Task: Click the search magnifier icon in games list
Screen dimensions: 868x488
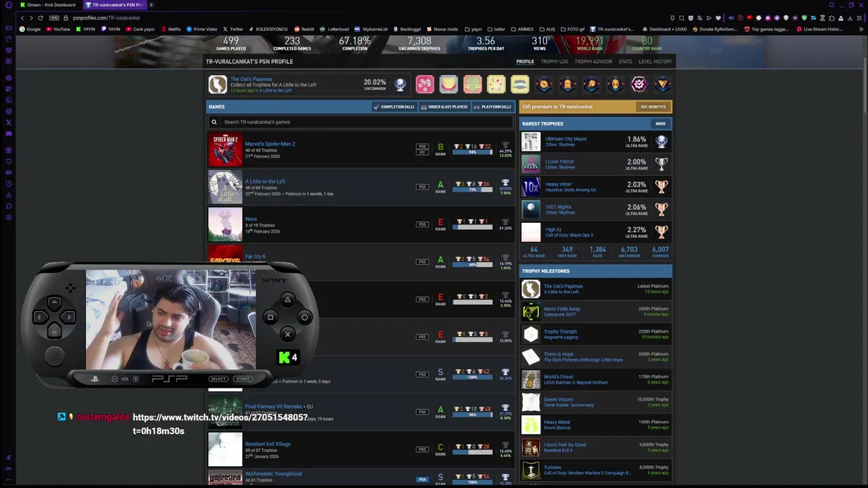Action: coord(214,122)
